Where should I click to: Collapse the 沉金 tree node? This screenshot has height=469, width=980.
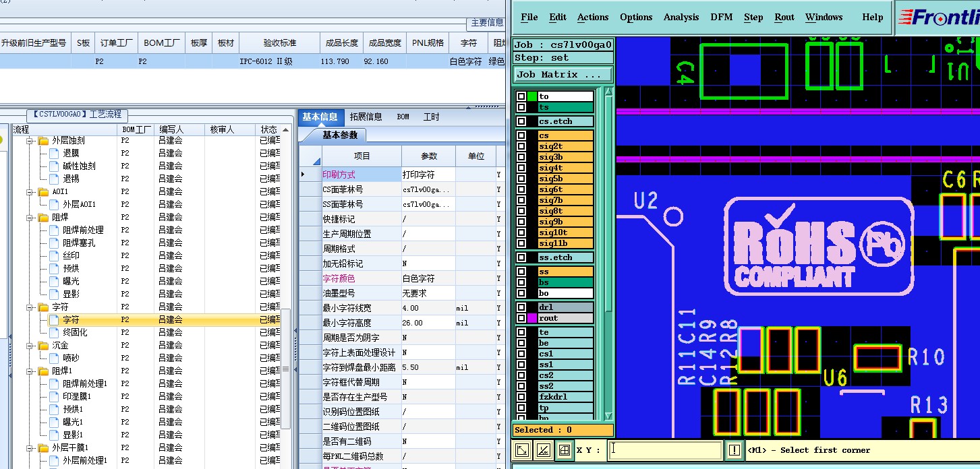pyautogui.click(x=30, y=346)
